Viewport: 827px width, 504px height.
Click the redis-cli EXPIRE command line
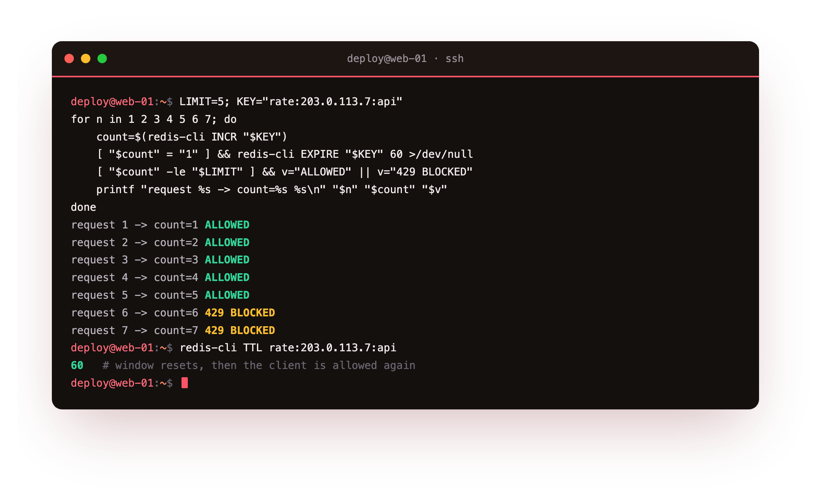[x=285, y=154]
